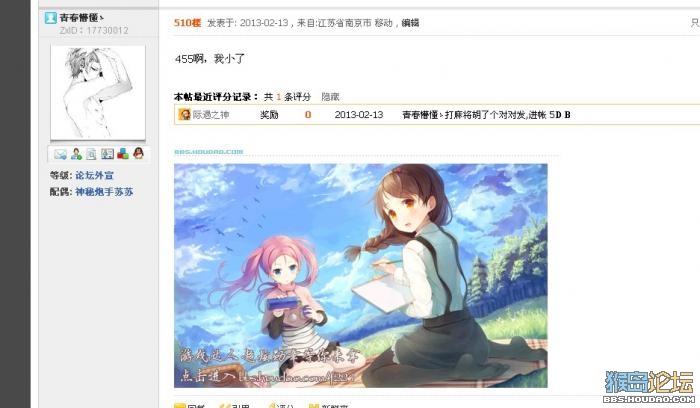Open the profile card icon under the avatar
Image resolution: width=700 pixels, height=408 pixels.
107,154
